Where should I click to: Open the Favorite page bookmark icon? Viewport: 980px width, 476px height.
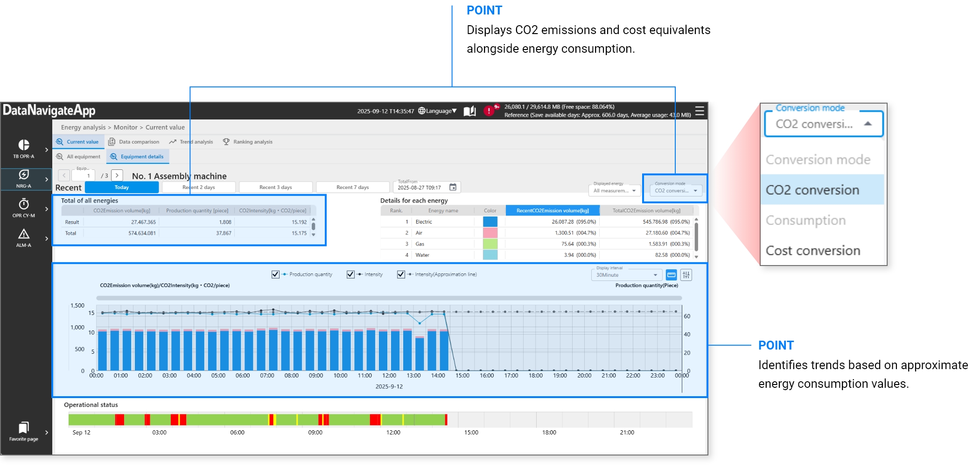tap(24, 427)
